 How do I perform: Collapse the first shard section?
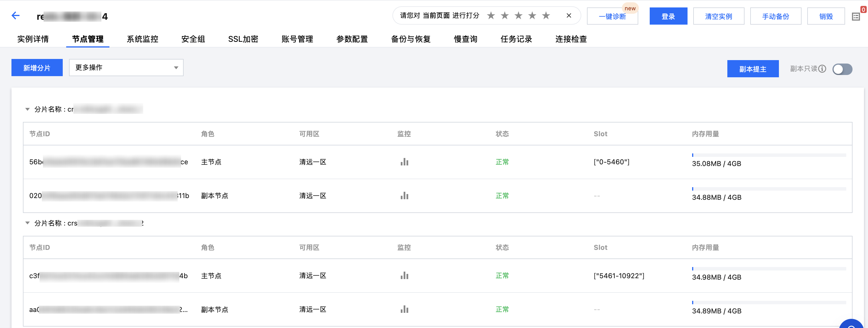(x=28, y=109)
